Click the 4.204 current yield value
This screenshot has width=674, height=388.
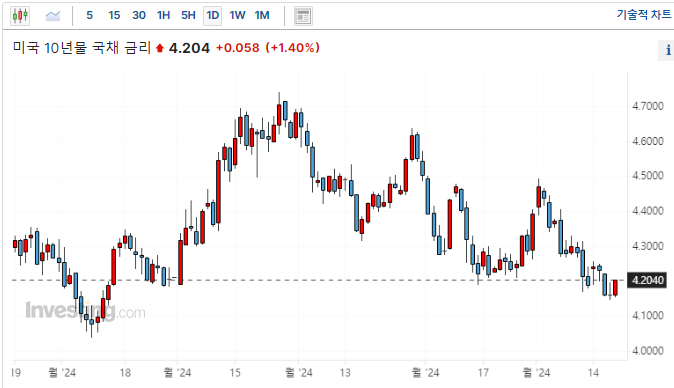(x=189, y=48)
